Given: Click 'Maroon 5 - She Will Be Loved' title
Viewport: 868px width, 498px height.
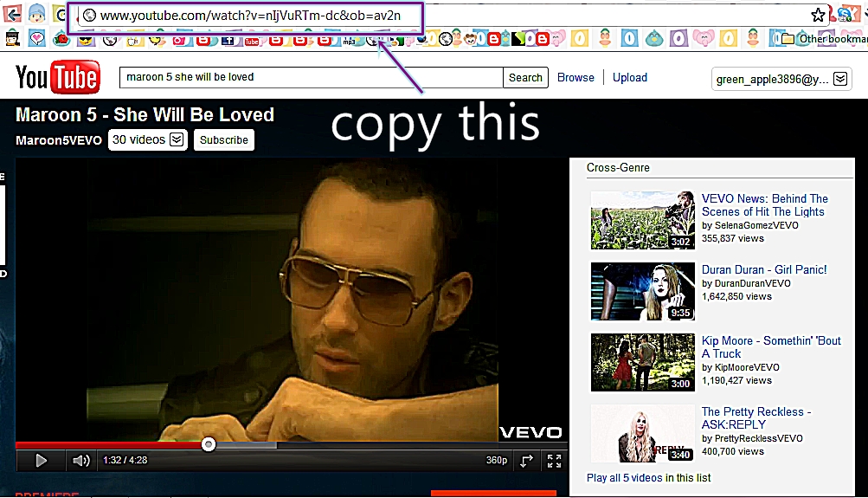Looking at the screenshot, I should (x=145, y=114).
